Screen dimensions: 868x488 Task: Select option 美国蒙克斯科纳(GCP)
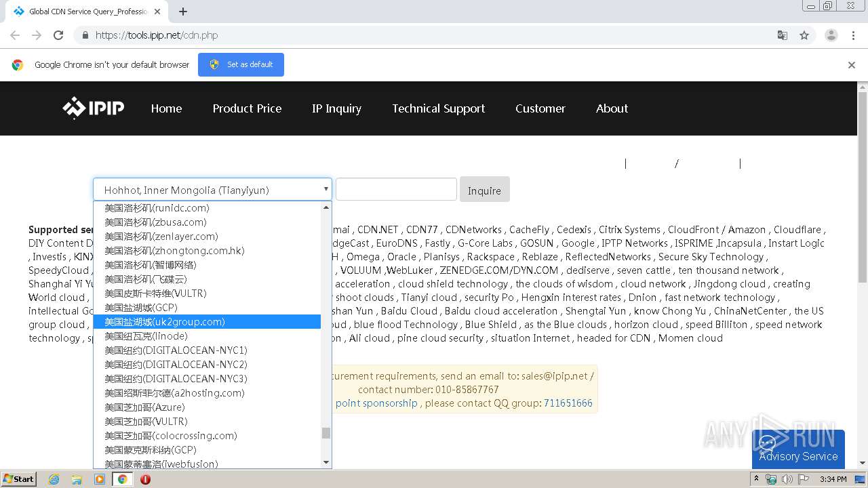207,450
